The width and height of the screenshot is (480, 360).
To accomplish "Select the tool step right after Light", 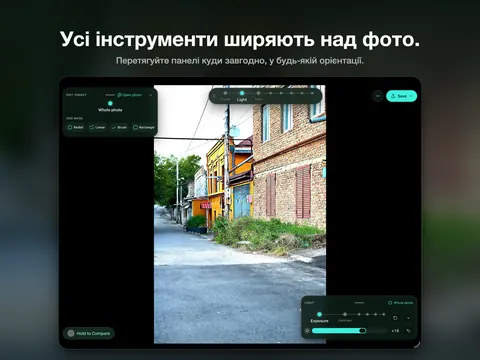I will click(258, 96).
